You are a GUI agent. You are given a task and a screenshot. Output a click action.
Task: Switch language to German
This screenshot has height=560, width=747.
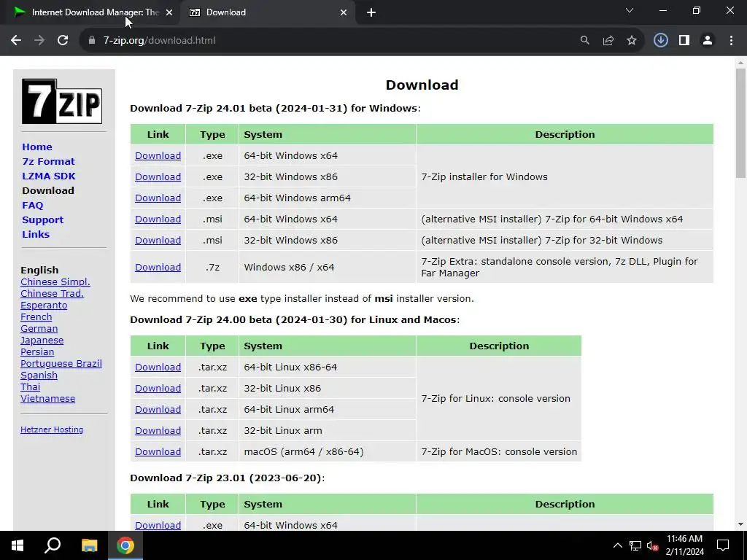coord(39,329)
